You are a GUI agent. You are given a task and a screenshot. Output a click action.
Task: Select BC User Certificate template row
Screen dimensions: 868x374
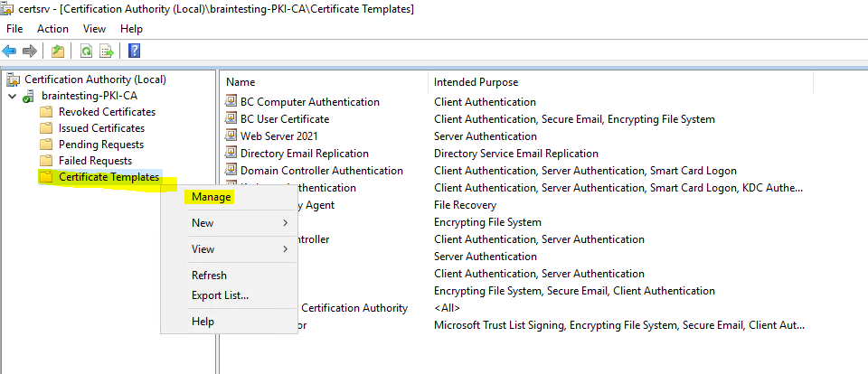pyautogui.click(x=285, y=119)
